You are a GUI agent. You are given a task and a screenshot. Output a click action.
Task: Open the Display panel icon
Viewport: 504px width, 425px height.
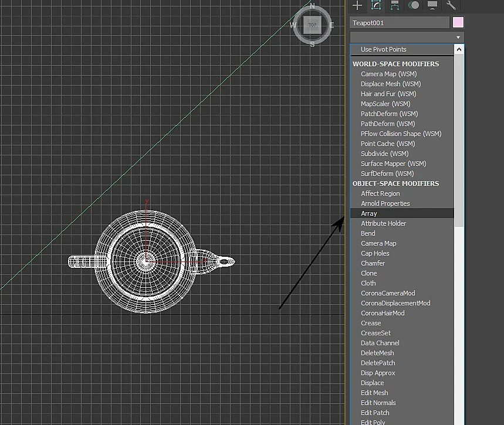tap(432, 5)
